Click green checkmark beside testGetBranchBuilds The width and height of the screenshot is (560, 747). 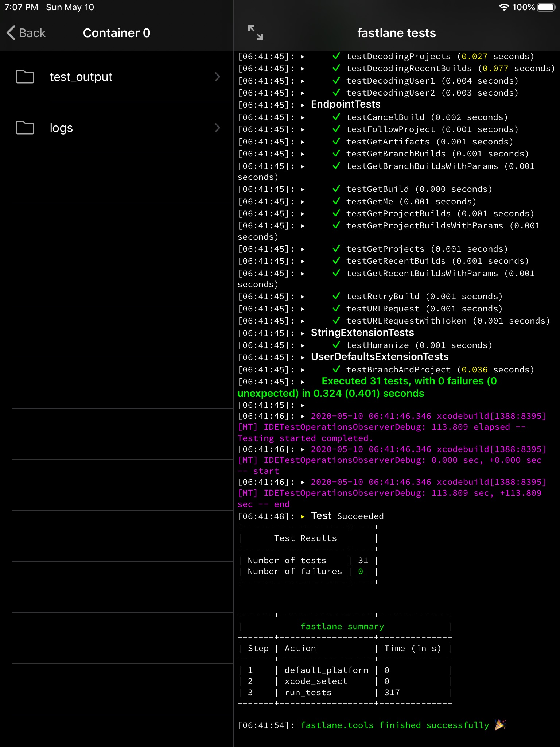336,154
